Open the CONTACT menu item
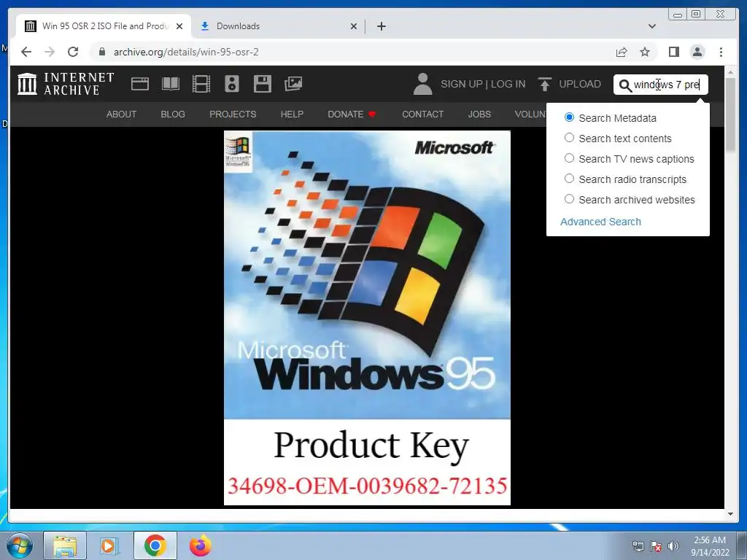The height and width of the screenshot is (560, 747). click(x=422, y=114)
